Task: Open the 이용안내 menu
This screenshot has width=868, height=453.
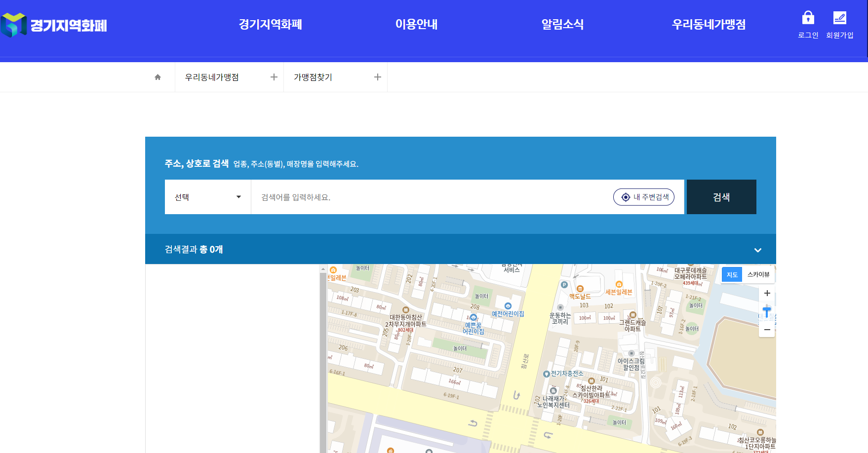Action: (416, 24)
